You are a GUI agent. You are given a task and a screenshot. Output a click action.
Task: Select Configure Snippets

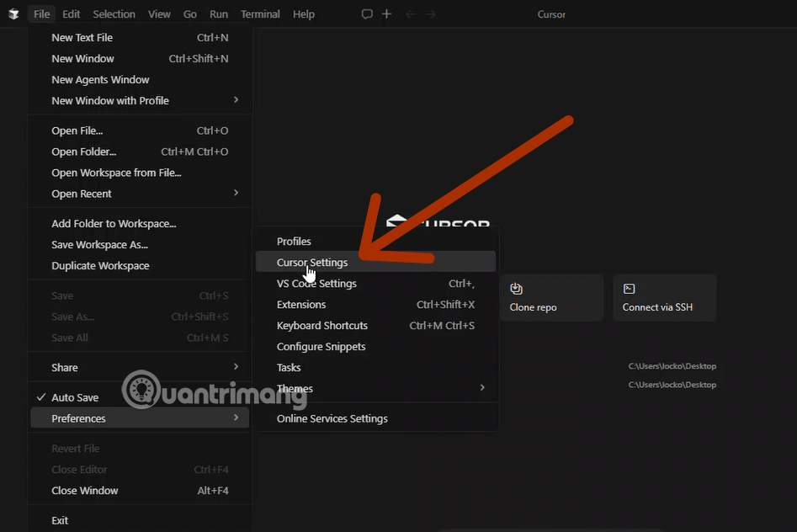tap(320, 346)
